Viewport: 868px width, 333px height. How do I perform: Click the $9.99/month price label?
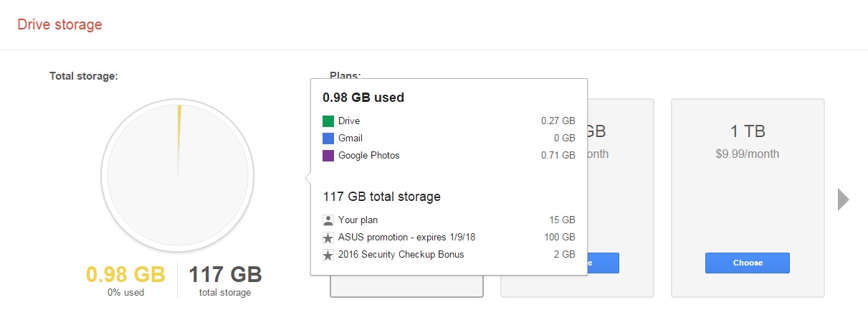point(748,154)
